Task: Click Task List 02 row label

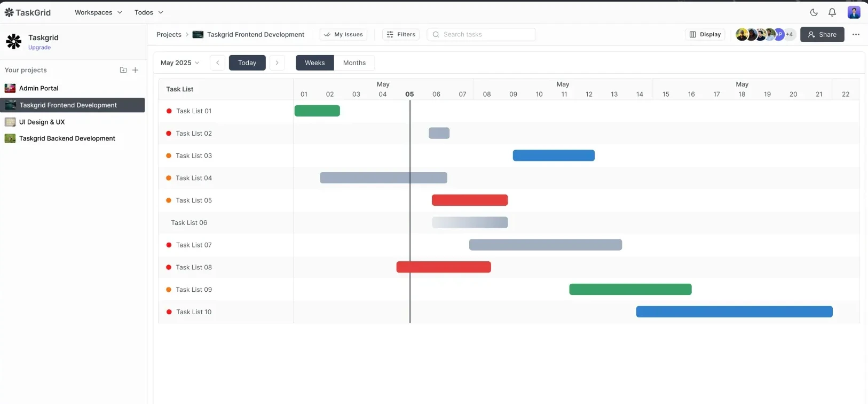Action: coord(194,134)
